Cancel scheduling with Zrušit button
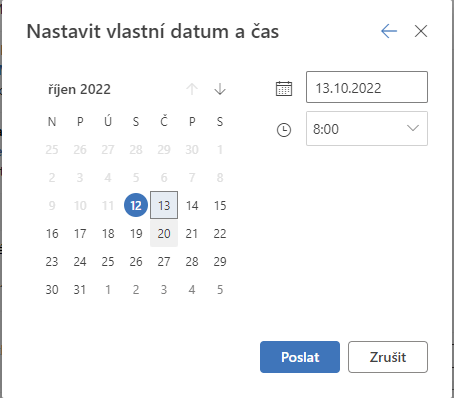The image size is (454, 398). 388,357
